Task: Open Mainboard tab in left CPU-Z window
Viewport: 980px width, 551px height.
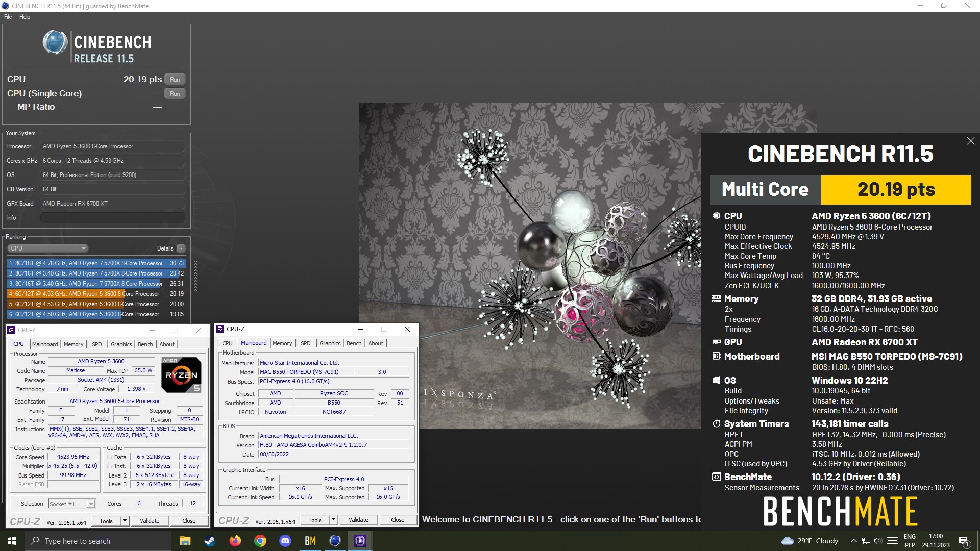Action: pyautogui.click(x=45, y=344)
